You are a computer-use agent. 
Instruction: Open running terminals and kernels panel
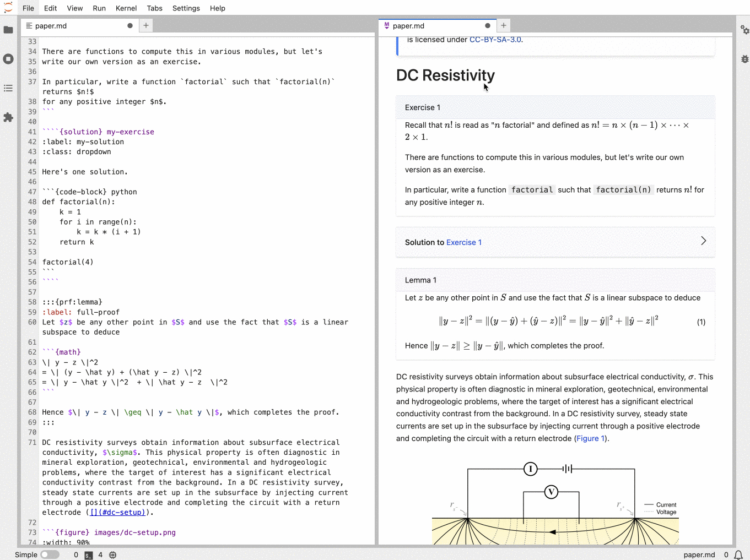pyautogui.click(x=8, y=59)
